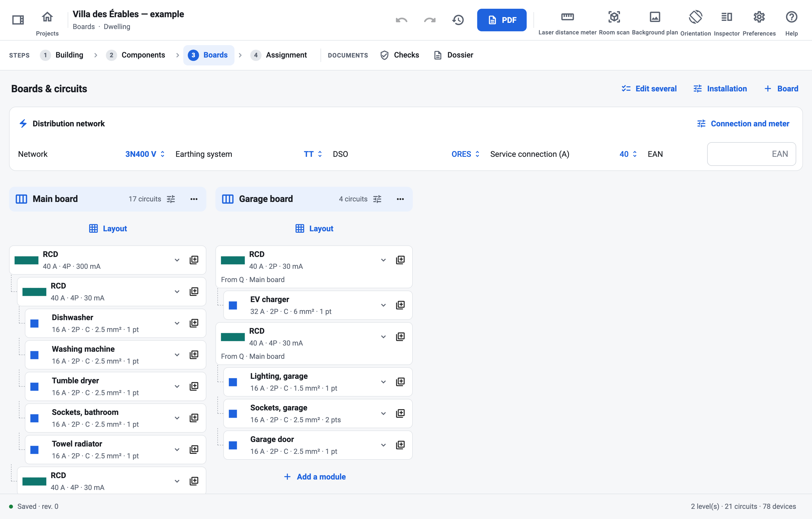Viewport: 812px width, 519px height.
Task: Open the DSO ORES dropdown
Action: pyautogui.click(x=465, y=154)
